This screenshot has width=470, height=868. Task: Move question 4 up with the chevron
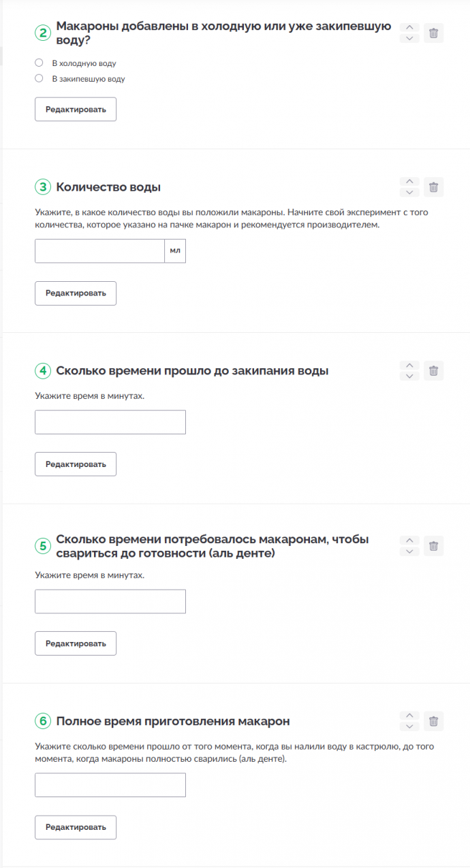(x=409, y=366)
